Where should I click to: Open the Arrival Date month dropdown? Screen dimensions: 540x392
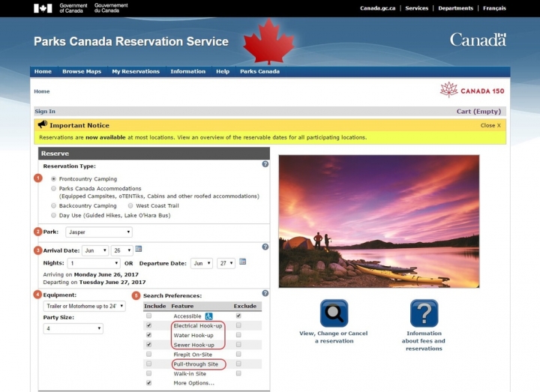95,250
